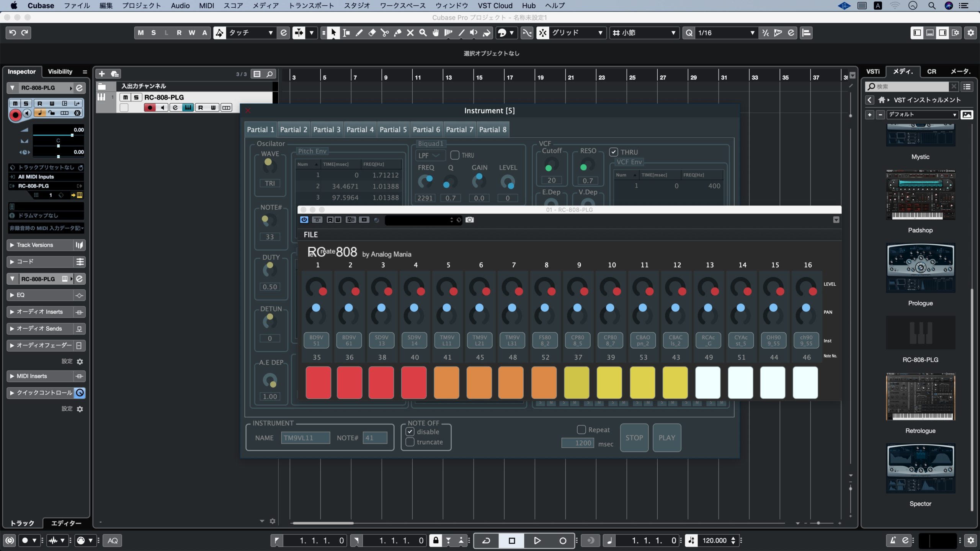The height and width of the screenshot is (551, 980).
Task: Adjust the Cutoff knob in VCF
Action: click(x=551, y=165)
